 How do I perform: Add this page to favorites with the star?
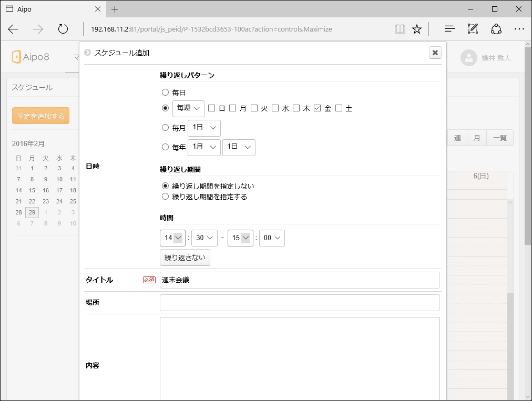(417, 29)
